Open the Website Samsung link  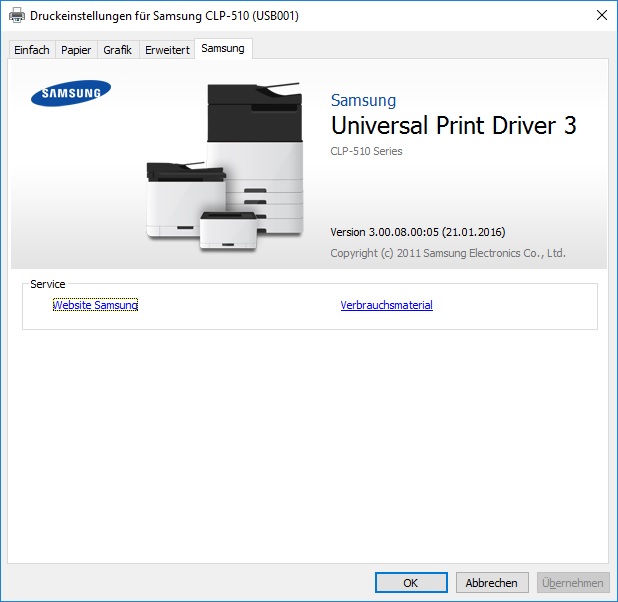[95, 305]
